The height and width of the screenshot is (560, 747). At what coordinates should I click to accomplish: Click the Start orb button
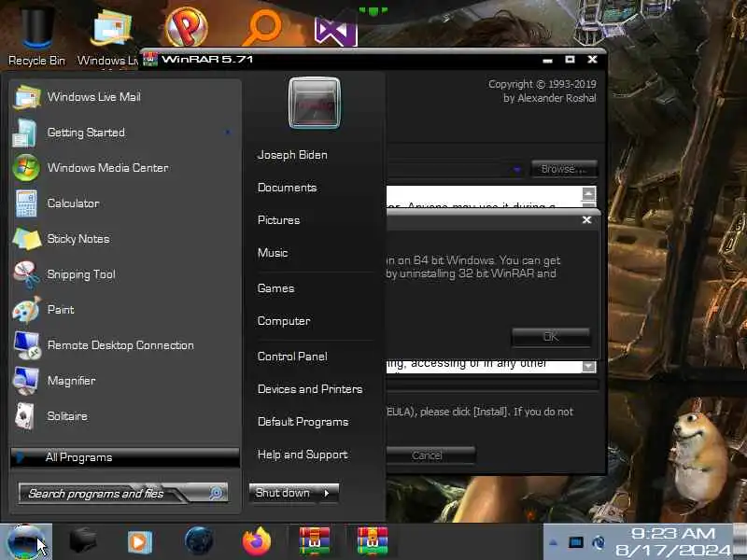(x=26, y=542)
